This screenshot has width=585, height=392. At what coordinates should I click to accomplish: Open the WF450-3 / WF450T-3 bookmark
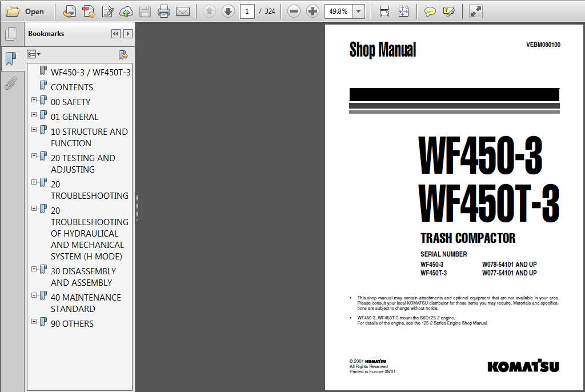(x=91, y=72)
